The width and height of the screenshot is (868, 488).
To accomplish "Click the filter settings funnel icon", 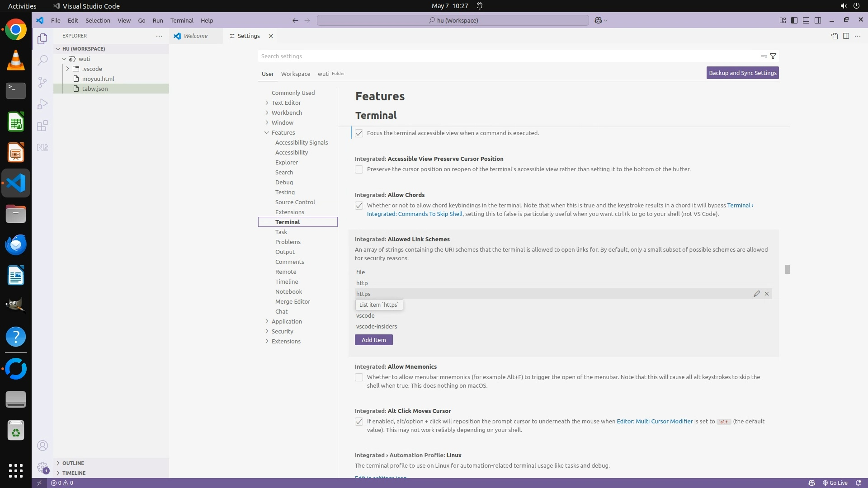I will pos(773,56).
